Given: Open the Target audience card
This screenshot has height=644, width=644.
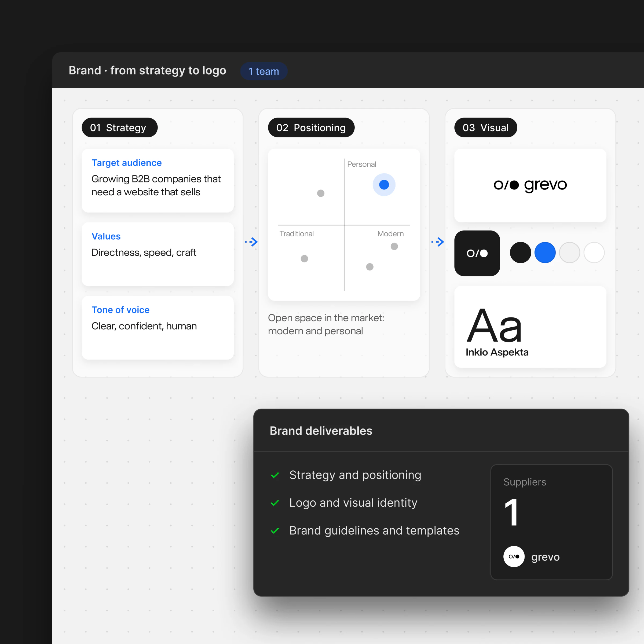Looking at the screenshot, I should point(158,181).
